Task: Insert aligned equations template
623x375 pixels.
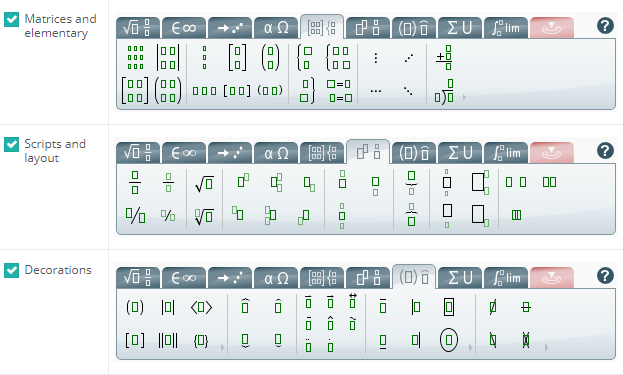Action: (339, 91)
